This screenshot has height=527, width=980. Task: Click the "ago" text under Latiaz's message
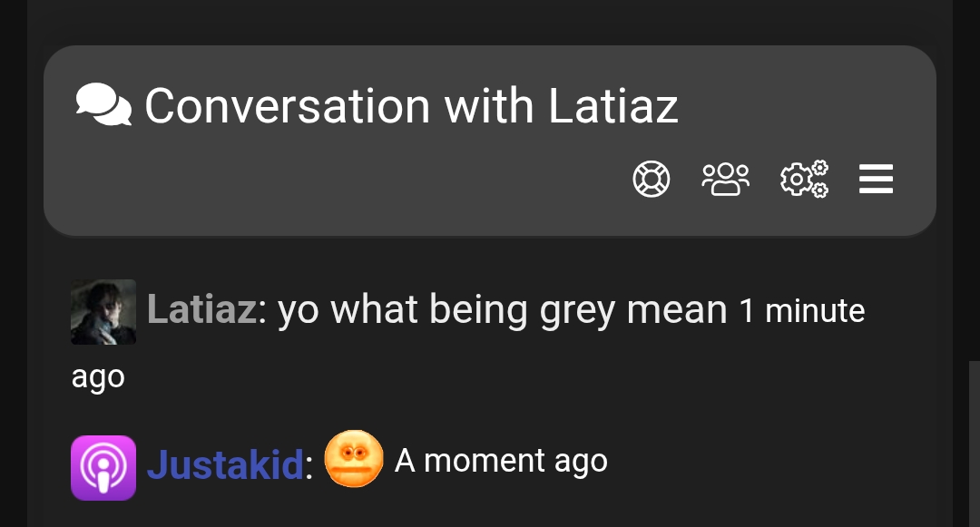98,377
